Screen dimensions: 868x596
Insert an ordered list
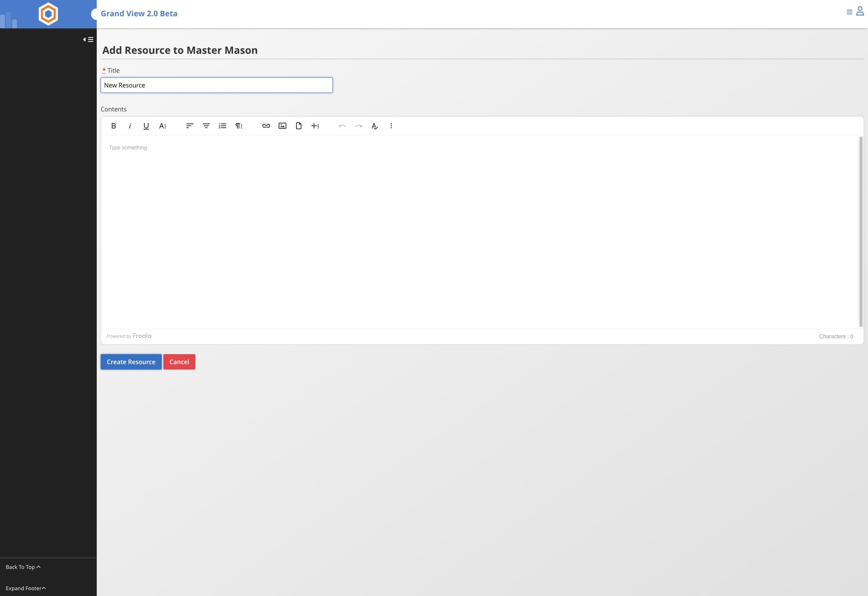222,126
